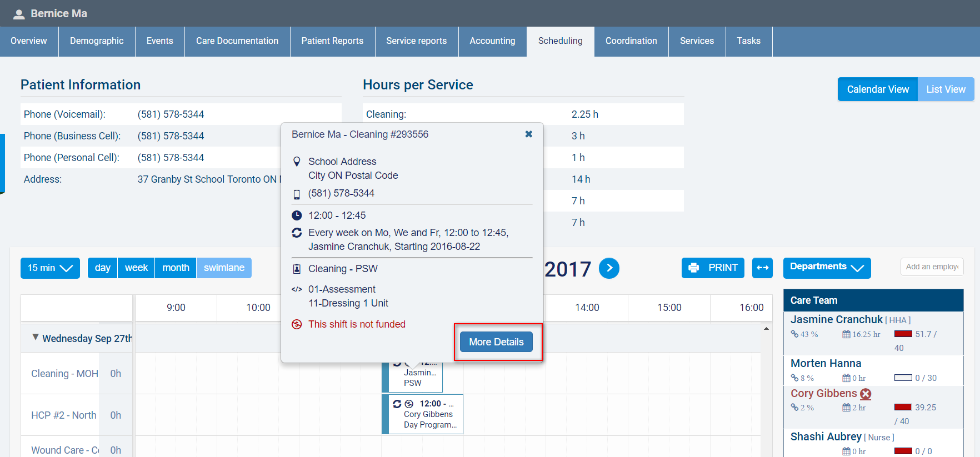This screenshot has height=457, width=980.
Task: Click the More Details button
Action: tap(496, 342)
